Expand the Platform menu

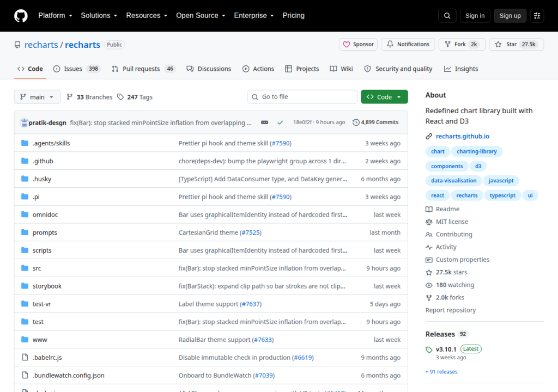55,16
